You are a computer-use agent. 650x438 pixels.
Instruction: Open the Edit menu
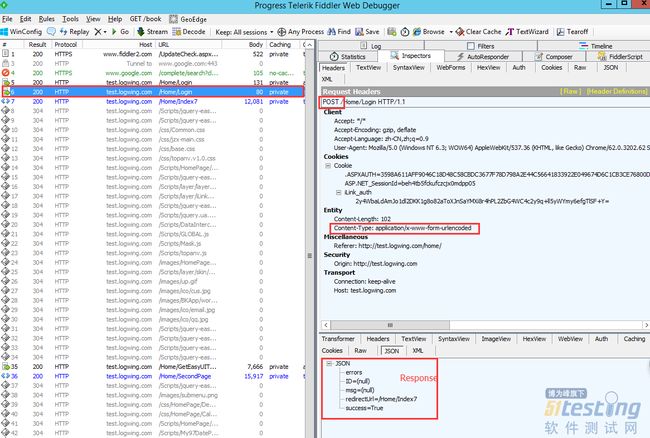25,19
